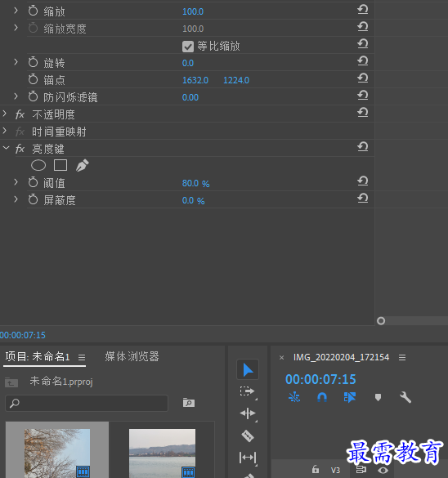The height and width of the screenshot is (478, 448).
Task: Toggle animation stopwatch for 锚点
Action: click(x=33, y=79)
